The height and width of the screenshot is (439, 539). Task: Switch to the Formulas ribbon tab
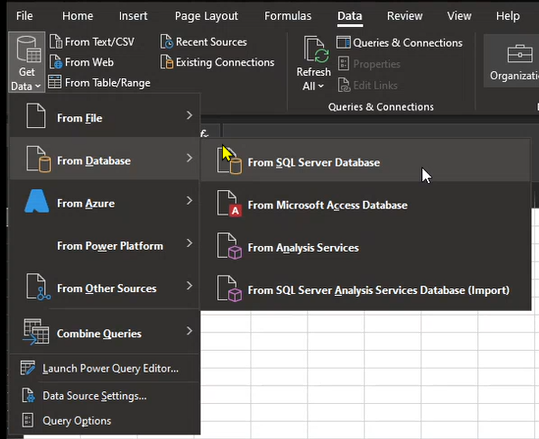tap(288, 16)
